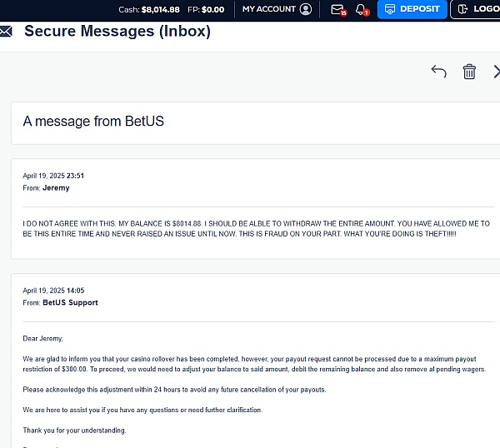Click the Cash balance $8,014.88
The height and width of the screenshot is (448, 500).
tap(149, 9)
